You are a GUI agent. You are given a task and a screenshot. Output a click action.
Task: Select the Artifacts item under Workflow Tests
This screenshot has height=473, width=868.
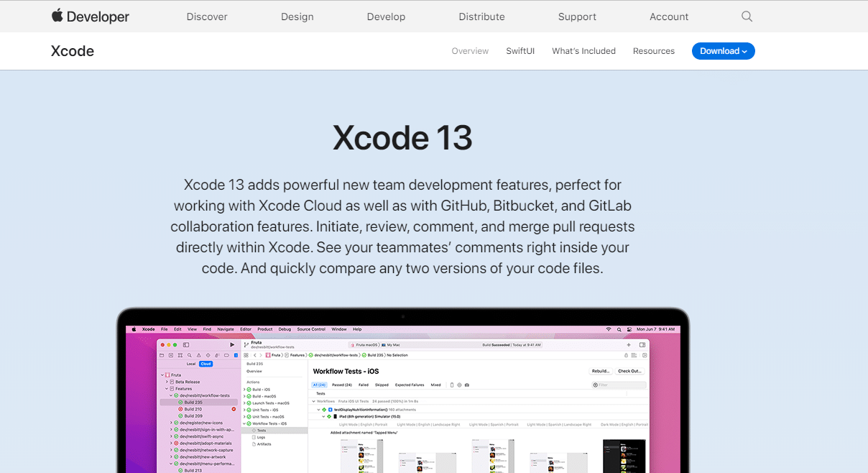264,444
